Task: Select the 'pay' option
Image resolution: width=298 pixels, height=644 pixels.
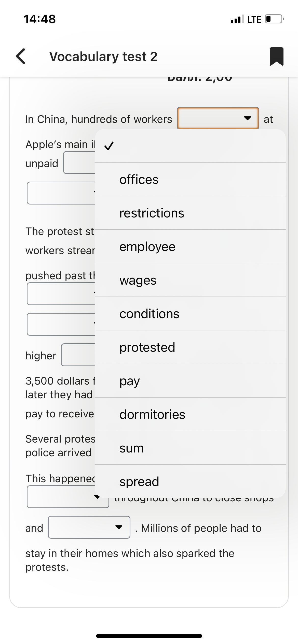Action: [190, 381]
